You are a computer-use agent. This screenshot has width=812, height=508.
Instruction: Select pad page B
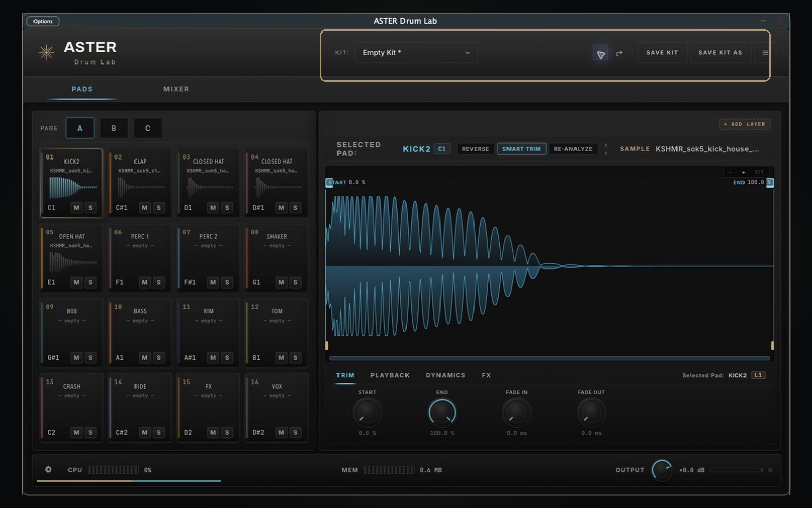114,128
